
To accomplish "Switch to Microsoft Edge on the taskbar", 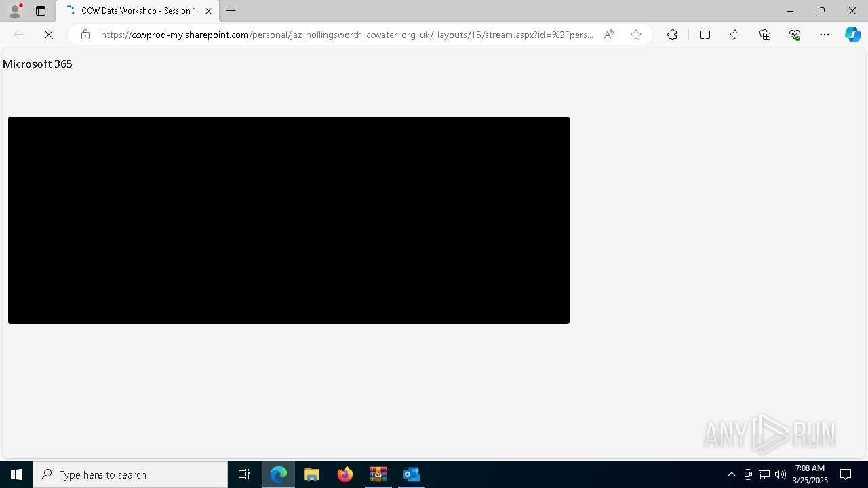I will click(x=279, y=474).
